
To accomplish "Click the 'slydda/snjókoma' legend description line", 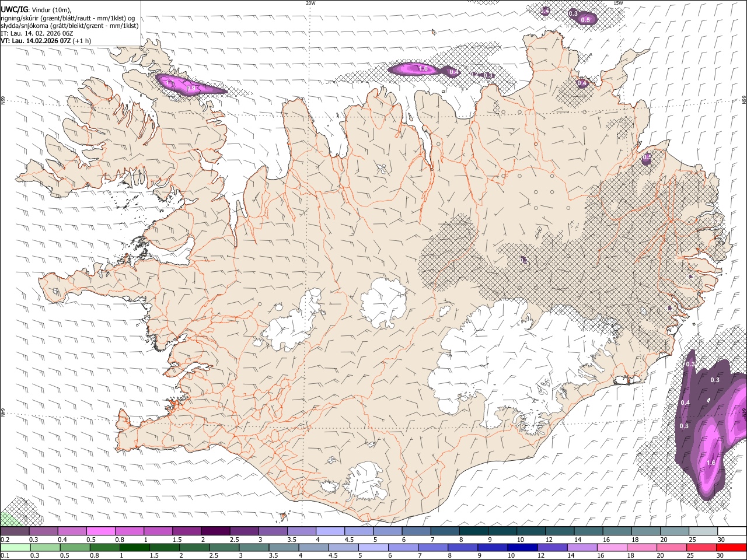I will click(69, 26).
